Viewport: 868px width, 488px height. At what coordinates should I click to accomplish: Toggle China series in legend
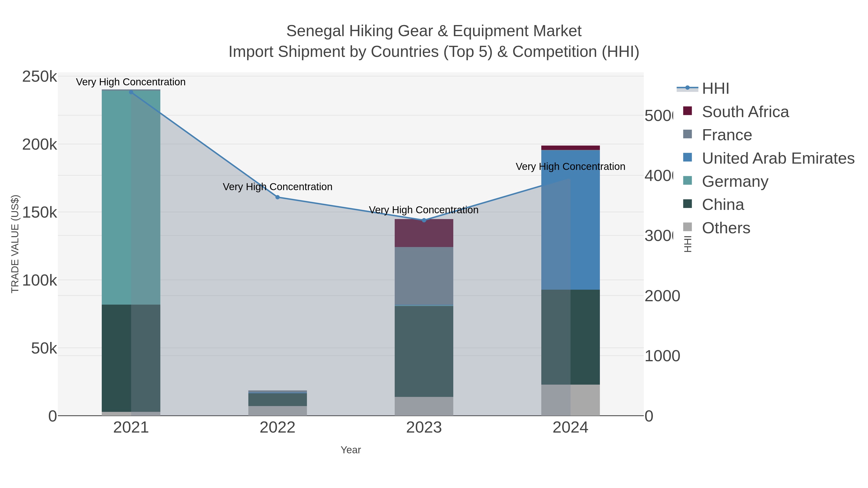tap(713, 204)
